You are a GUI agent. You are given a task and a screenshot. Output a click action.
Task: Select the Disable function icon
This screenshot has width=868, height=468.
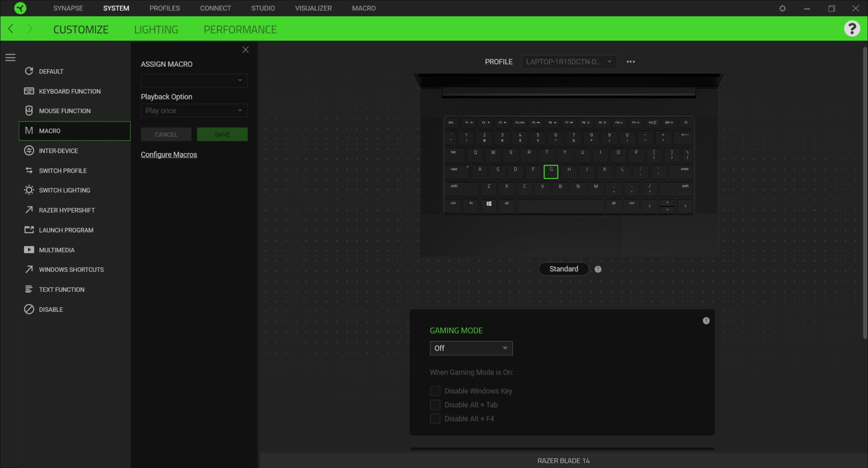29,309
